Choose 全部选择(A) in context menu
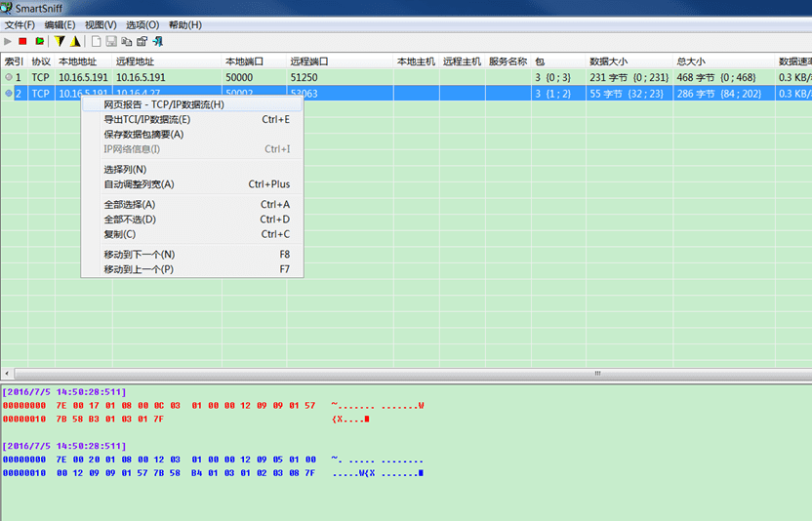This screenshot has width=812, height=521. pyautogui.click(x=192, y=205)
